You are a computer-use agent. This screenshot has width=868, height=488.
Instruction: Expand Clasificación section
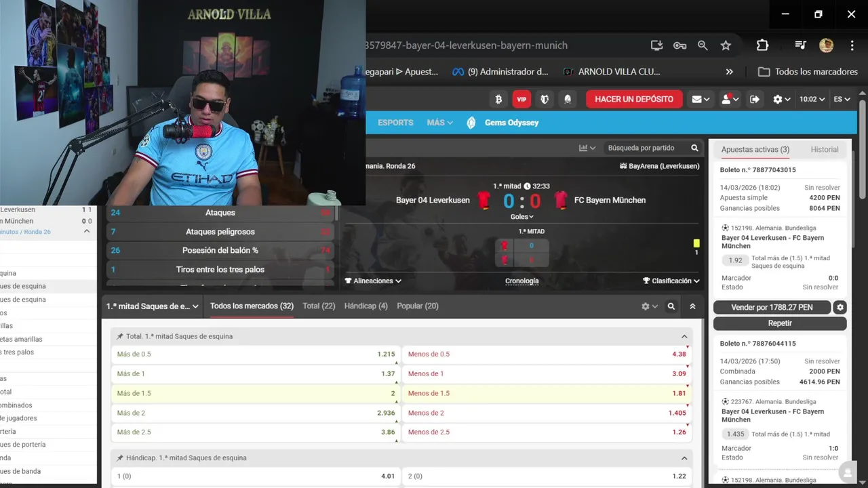[x=671, y=281]
